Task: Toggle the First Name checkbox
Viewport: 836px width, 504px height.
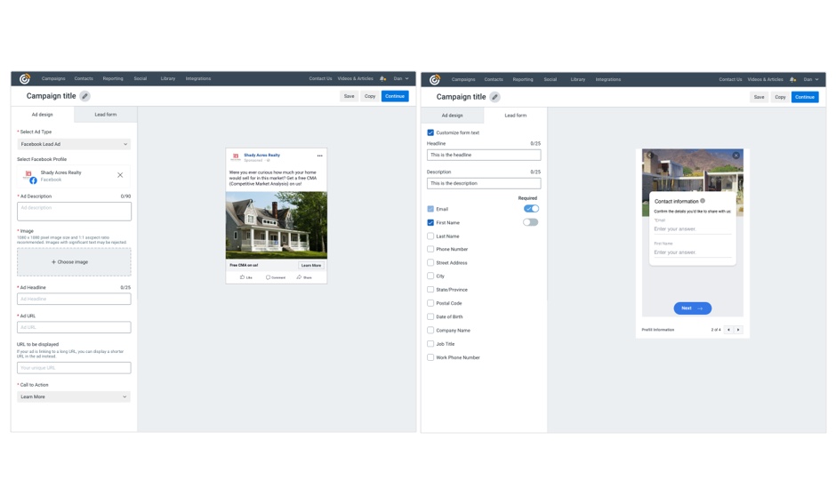Action: click(x=430, y=223)
